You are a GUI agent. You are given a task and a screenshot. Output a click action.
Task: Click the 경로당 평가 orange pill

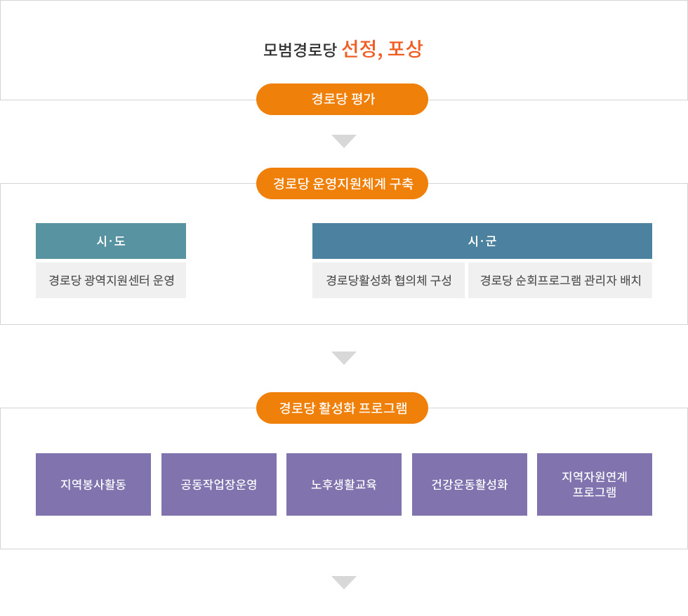342,99
